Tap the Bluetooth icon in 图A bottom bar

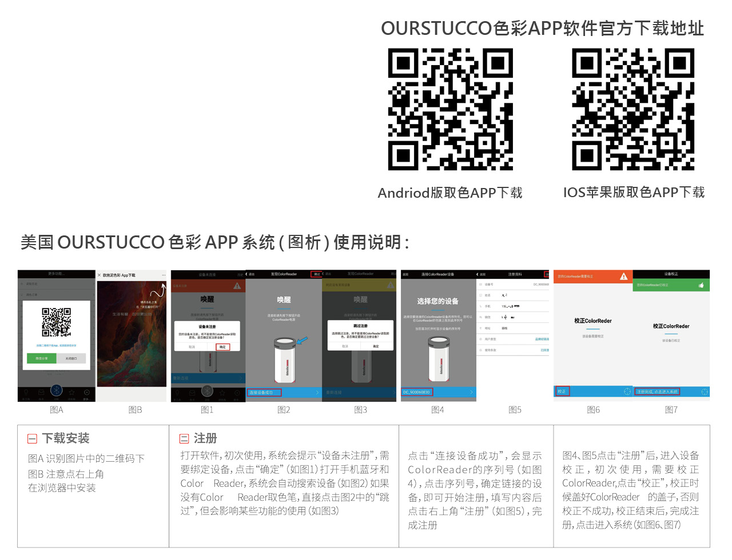tap(57, 390)
